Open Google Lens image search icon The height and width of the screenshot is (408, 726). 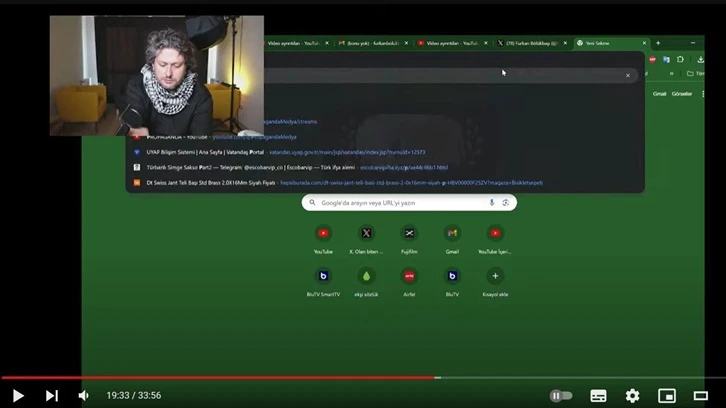[x=506, y=203]
